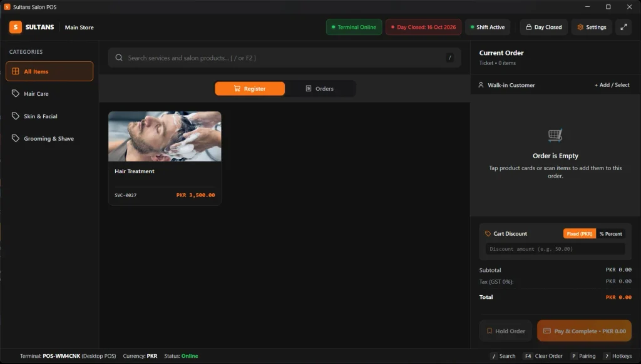Select the Hair Care tag icon
The image size is (641, 364).
16,94
